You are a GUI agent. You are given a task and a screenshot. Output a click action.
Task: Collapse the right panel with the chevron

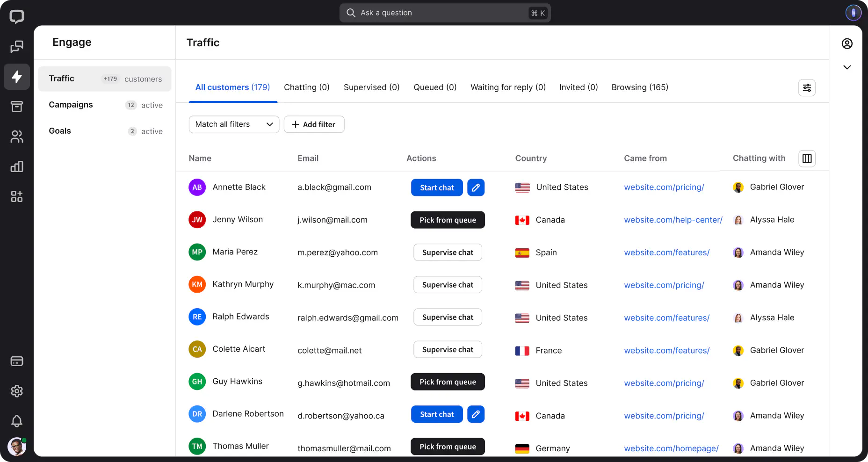[x=847, y=67]
